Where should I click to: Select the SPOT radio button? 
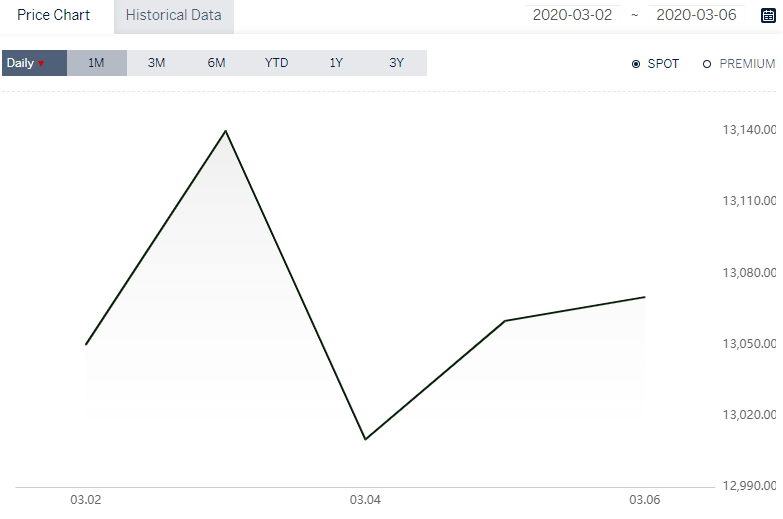click(x=636, y=64)
